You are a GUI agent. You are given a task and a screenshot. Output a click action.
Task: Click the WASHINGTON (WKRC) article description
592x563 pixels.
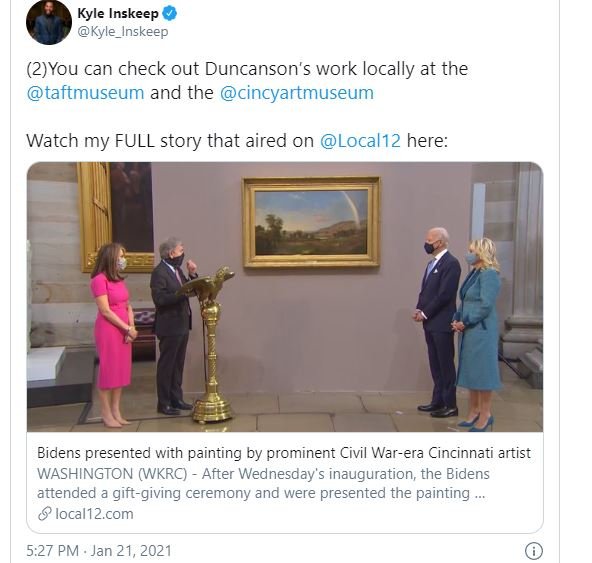click(263, 483)
